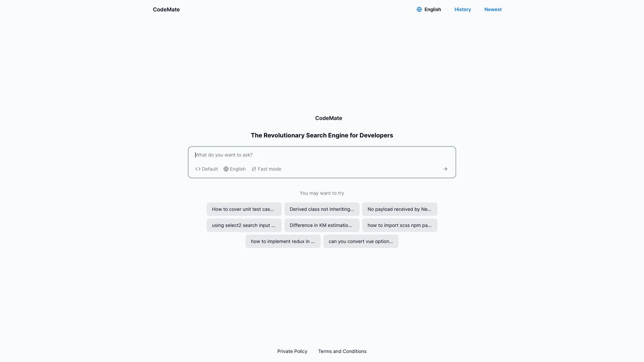This screenshot has height=362, width=644.
Task: Click the globe language icon in navbar
Action: (419, 9)
